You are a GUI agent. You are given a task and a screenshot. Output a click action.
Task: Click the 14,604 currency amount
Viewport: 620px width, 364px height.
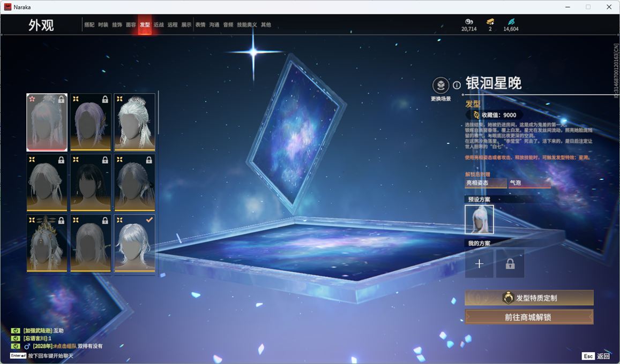tap(511, 29)
